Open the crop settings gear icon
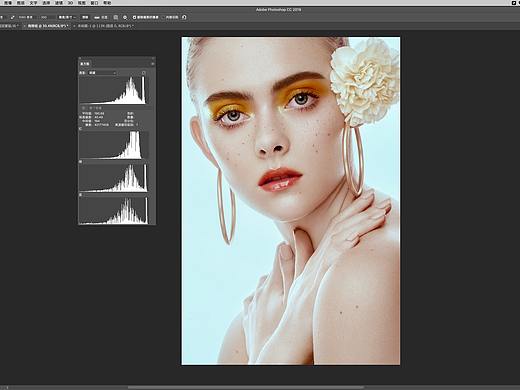Image resolution: width=520 pixels, height=390 pixels. pos(125,17)
